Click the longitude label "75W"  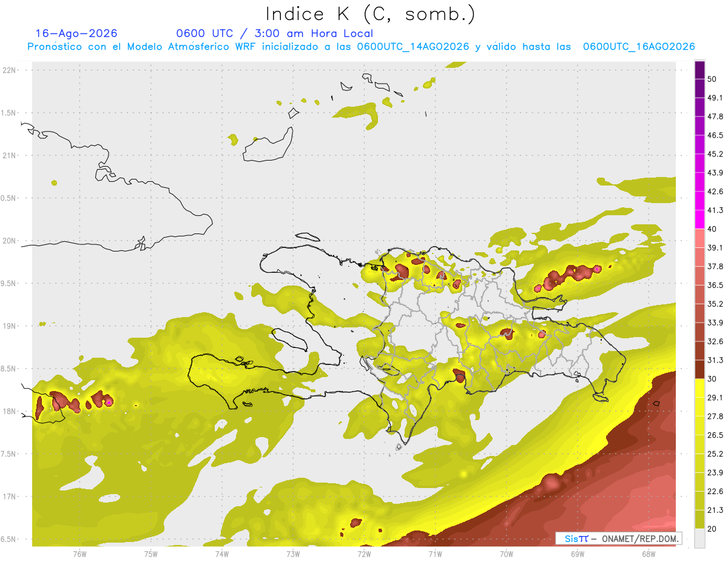click(x=150, y=553)
